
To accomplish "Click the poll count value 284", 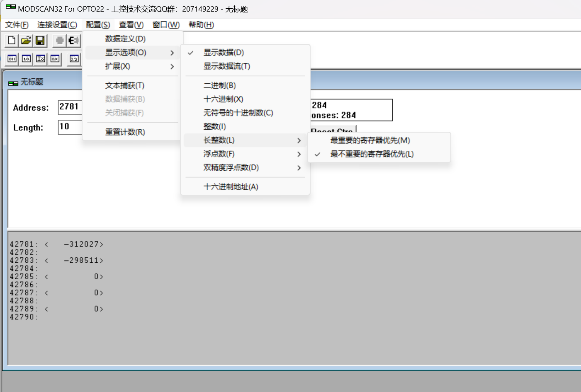I will coord(319,105).
